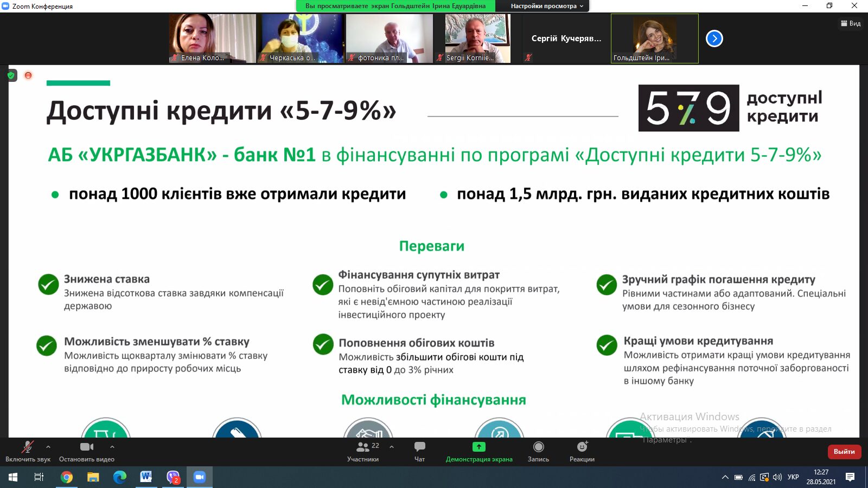The height and width of the screenshot is (488, 868).
Task: Click the Переваги heading on slide
Action: click(432, 246)
